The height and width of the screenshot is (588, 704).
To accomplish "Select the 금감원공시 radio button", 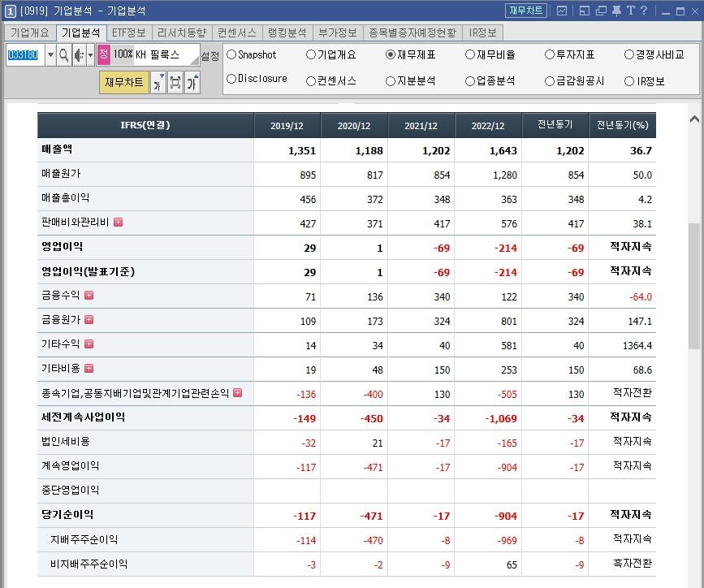I will [550, 81].
